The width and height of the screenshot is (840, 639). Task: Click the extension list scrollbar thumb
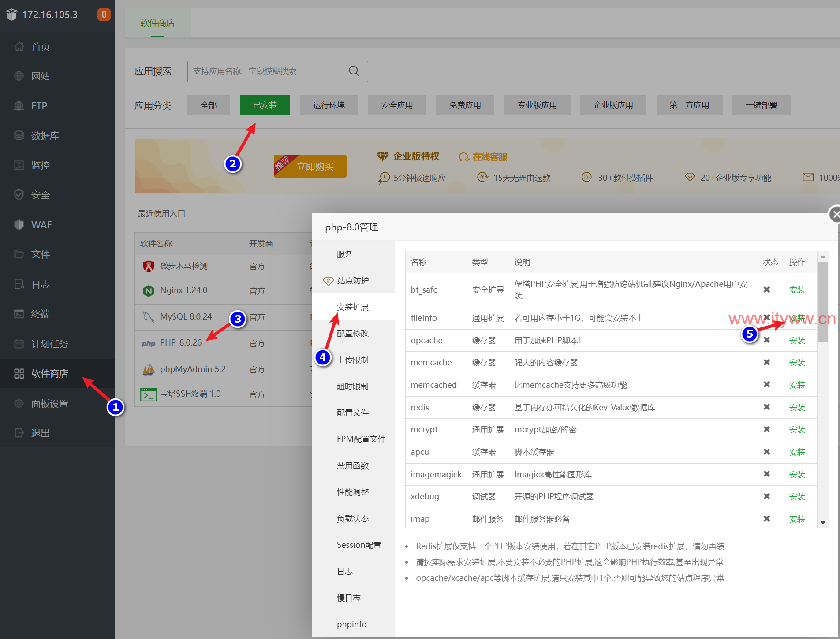(x=823, y=301)
